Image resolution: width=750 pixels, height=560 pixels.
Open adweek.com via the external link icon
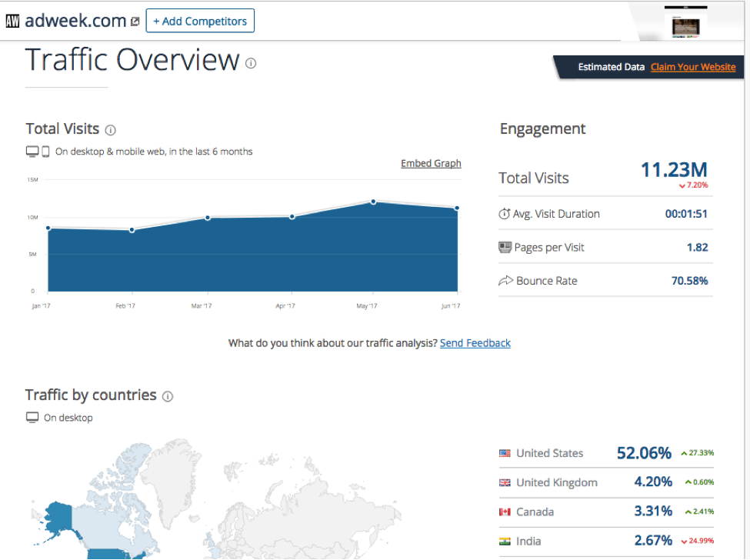pyautogui.click(x=135, y=21)
